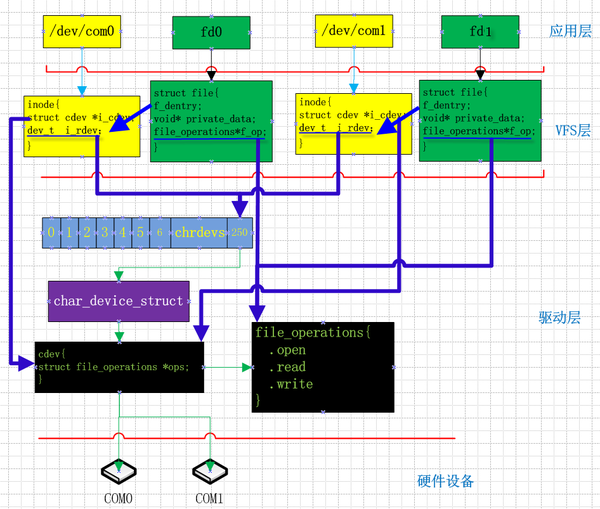The height and width of the screenshot is (509, 600).
Task: Click the purple char_device_struct box
Action: click(119, 301)
